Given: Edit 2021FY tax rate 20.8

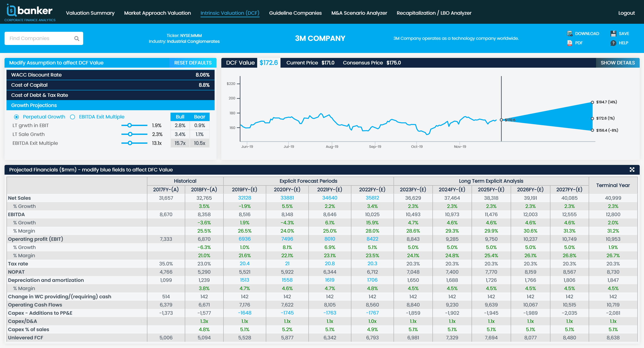Looking at the screenshot, I should [x=330, y=263].
